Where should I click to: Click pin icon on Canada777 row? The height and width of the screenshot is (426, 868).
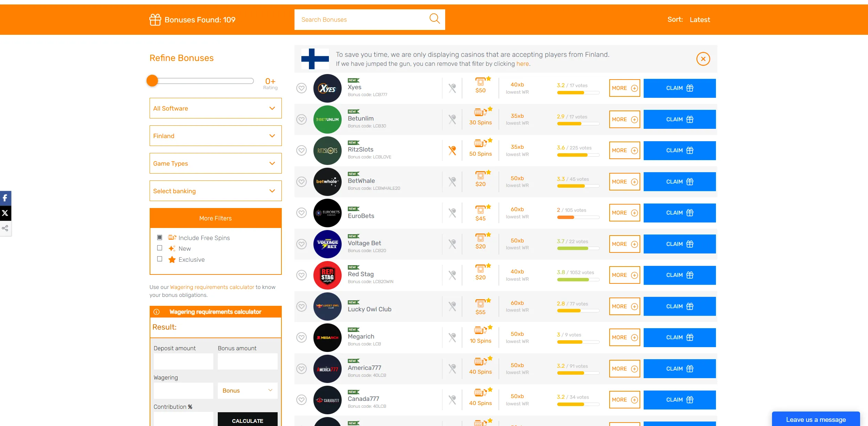click(x=452, y=400)
